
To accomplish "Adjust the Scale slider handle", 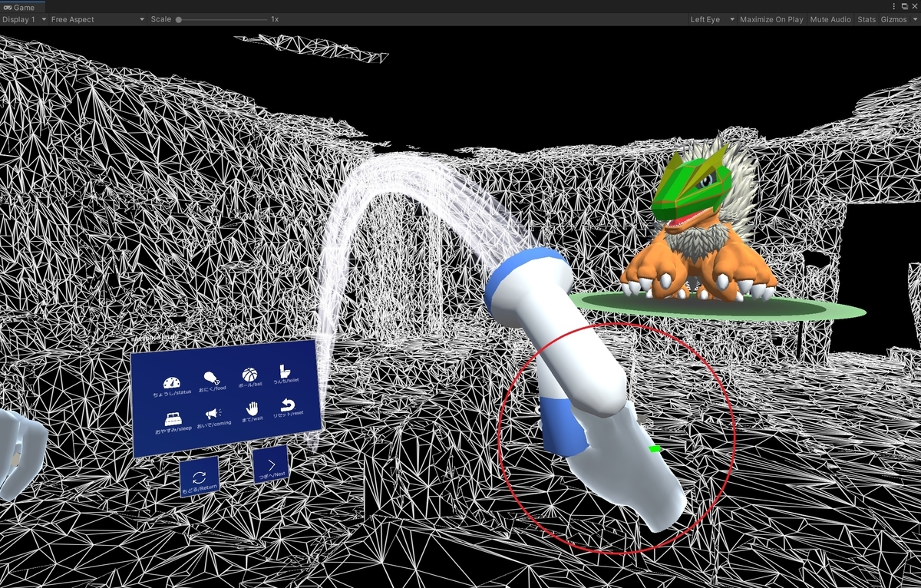I will click(179, 19).
